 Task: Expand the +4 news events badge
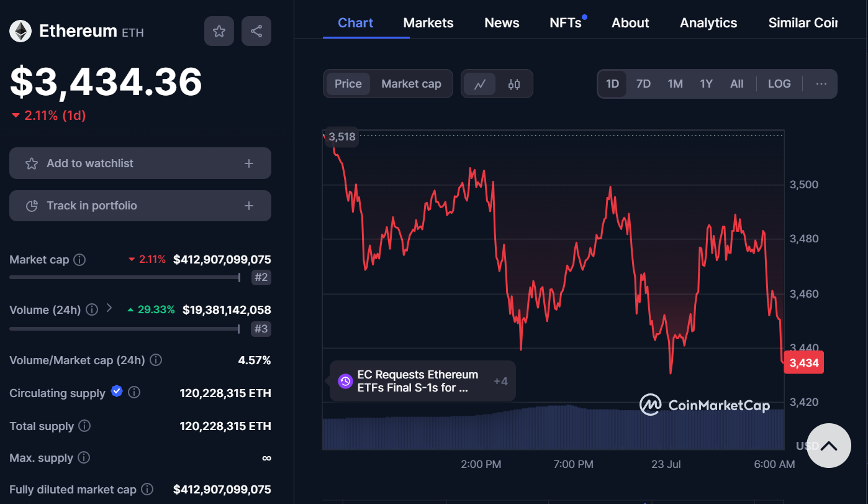(500, 381)
